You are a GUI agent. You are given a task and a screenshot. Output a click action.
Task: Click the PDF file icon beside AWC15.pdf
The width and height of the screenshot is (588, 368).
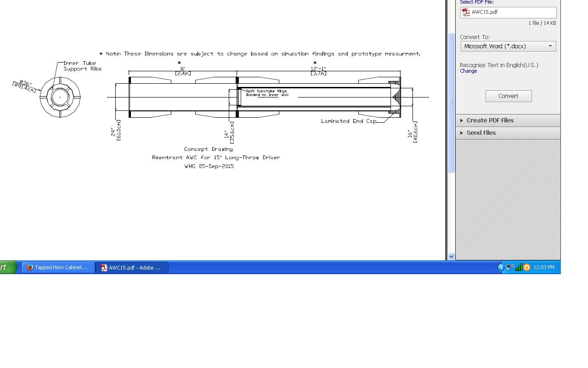click(466, 12)
